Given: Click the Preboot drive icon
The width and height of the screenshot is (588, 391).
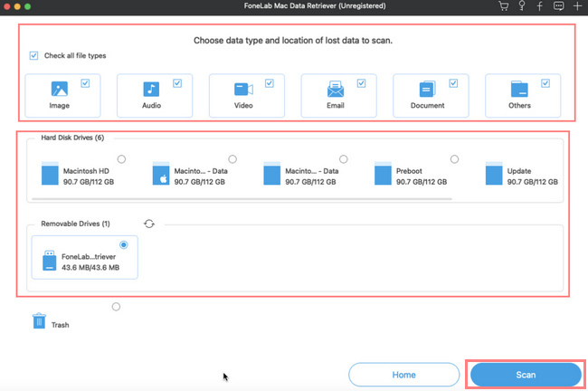Looking at the screenshot, I should [x=383, y=174].
